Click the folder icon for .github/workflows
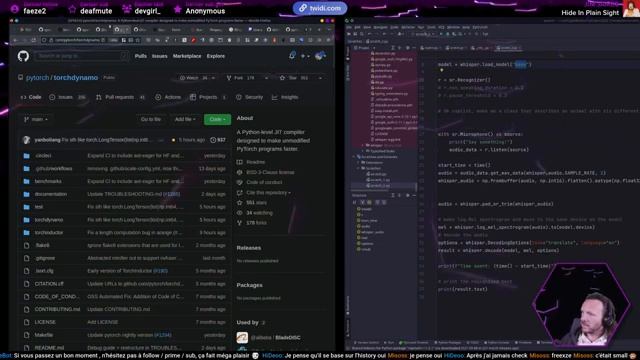 (27, 169)
